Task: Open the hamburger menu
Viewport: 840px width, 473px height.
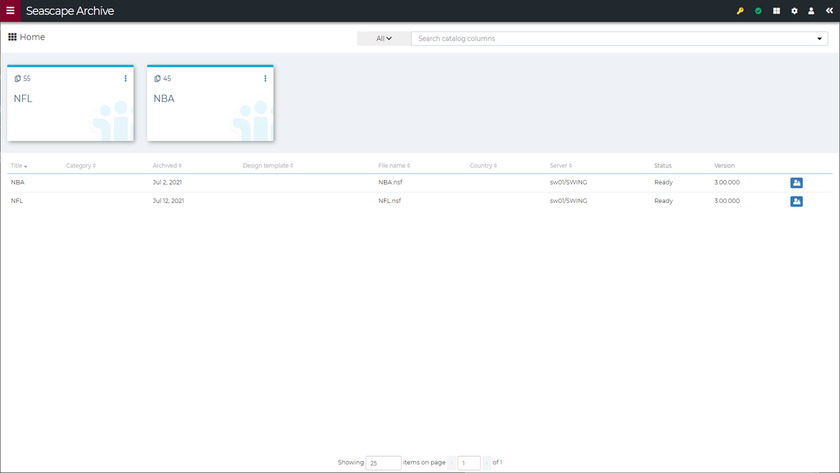Action: click(10, 11)
